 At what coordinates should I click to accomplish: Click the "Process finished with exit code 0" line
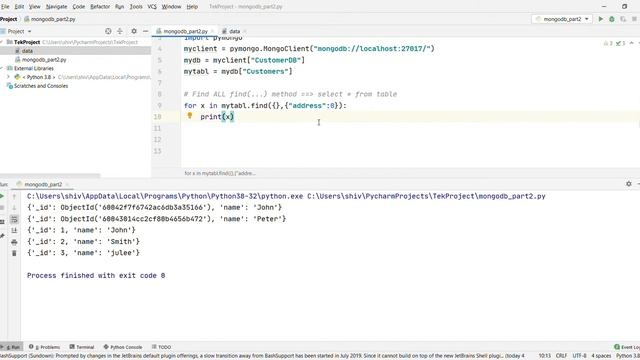coord(96,276)
